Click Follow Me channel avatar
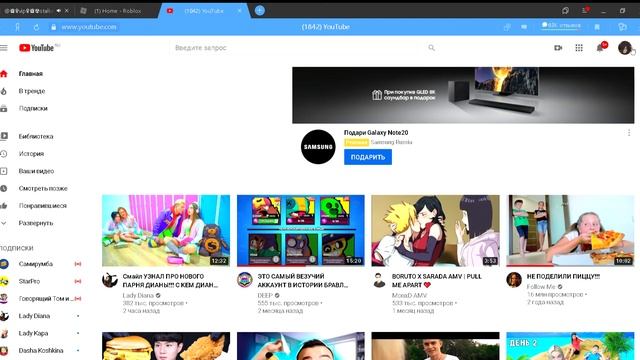The image size is (640, 360). (x=514, y=280)
